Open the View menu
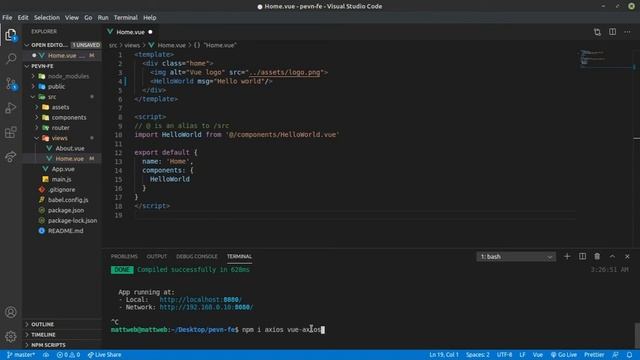The height and width of the screenshot is (360, 640). pyautogui.click(x=72, y=18)
